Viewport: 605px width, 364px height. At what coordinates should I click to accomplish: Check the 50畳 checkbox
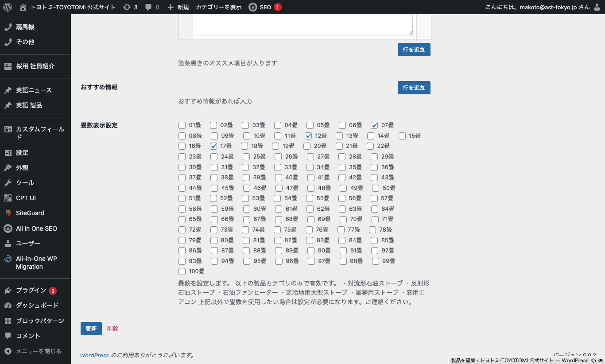[376, 188]
